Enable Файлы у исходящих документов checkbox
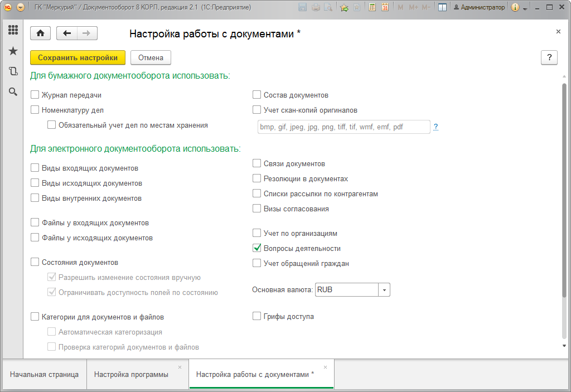Viewport: 571px width, 392px height. click(x=35, y=238)
